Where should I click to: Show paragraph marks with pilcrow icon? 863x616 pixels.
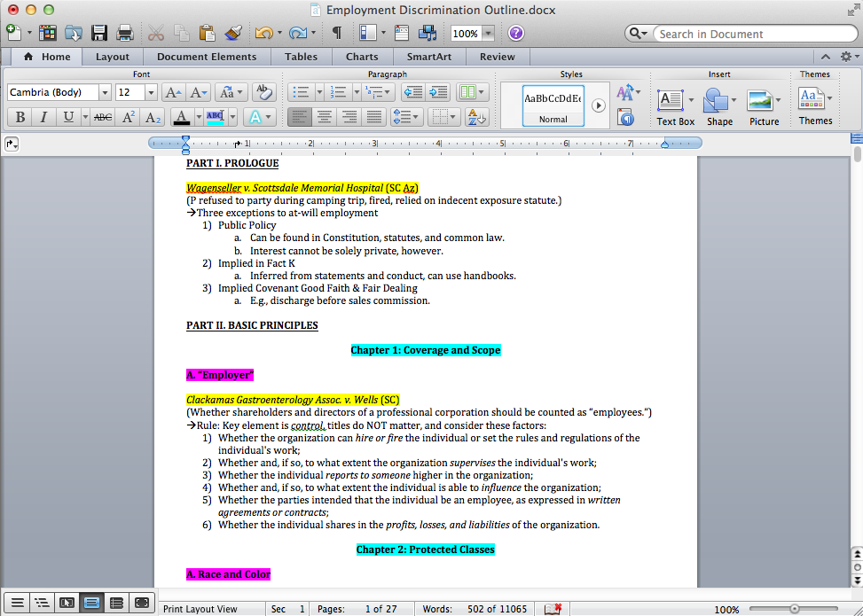[337, 34]
